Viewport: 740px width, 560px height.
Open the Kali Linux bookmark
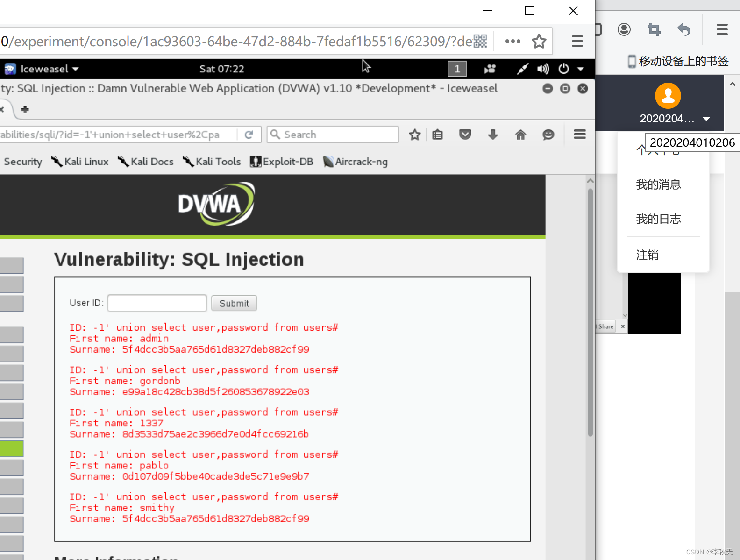(80, 162)
